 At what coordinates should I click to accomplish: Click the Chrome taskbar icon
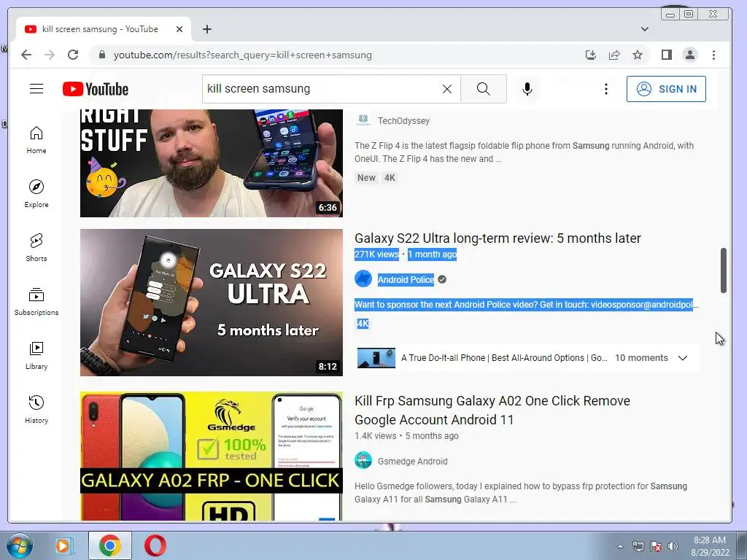(110, 545)
